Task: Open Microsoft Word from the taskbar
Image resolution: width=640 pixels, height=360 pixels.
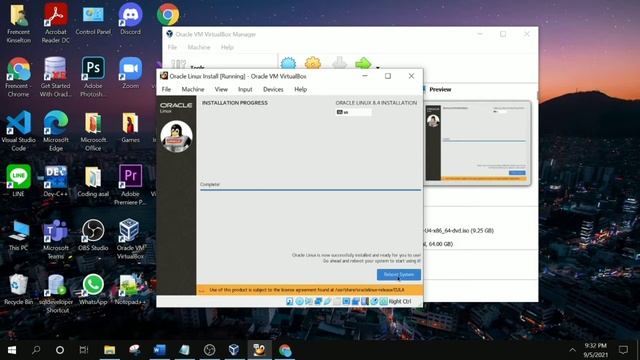Action: click(159, 350)
